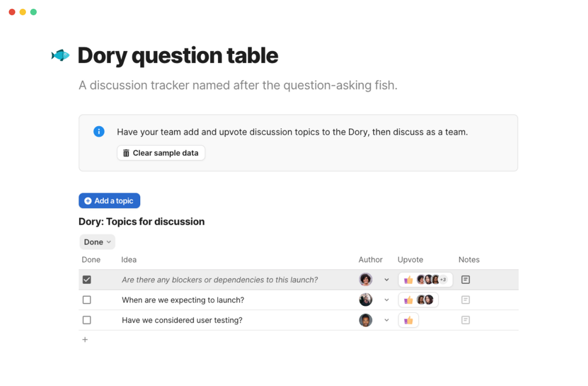This screenshot has height=386, width=588.
Task: Upvote the user testing question
Action: 408,321
